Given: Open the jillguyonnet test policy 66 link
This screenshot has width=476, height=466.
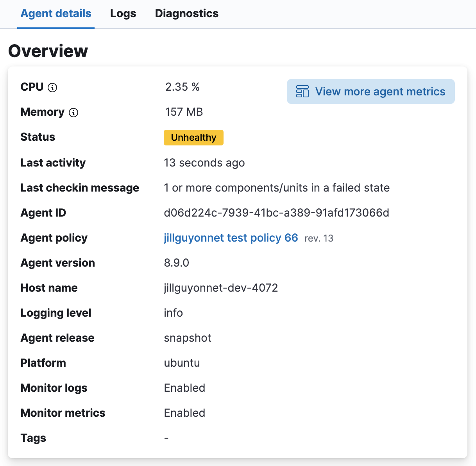Looking at the screenshot, I should point(231,238).
